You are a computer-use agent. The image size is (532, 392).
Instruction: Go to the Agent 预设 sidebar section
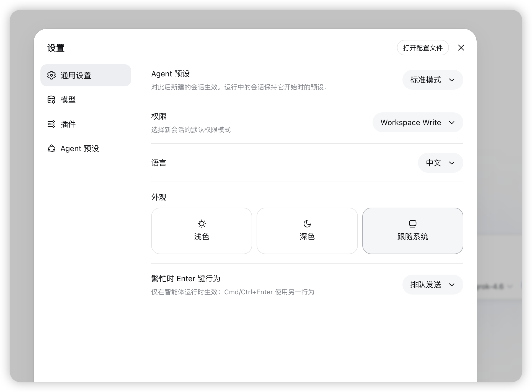pos(86,148)
